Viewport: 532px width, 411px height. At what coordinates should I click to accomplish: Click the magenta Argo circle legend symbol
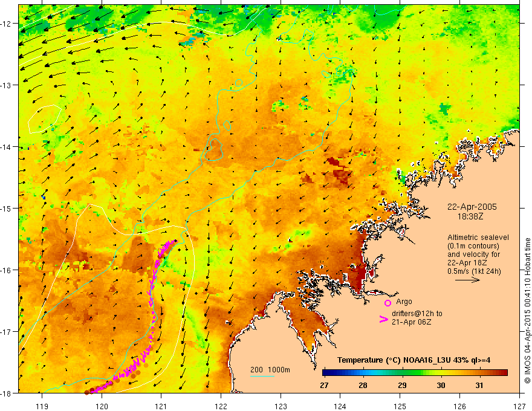pos(388,303)
